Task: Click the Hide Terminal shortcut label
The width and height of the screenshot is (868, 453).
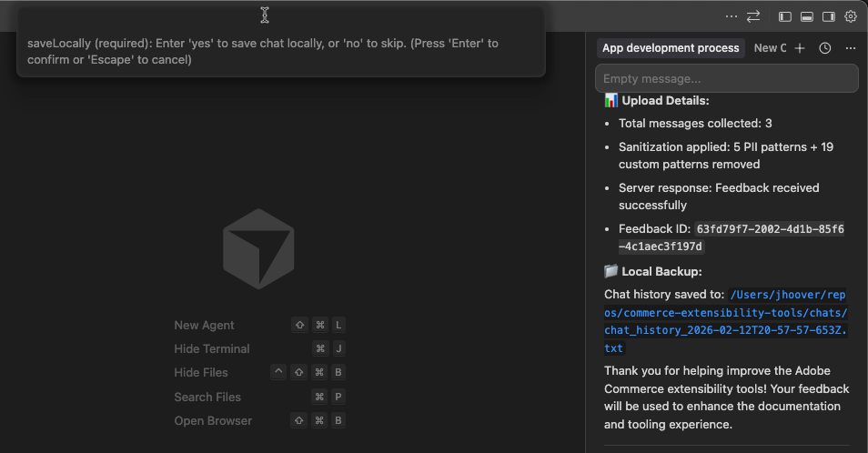Action: [x=211, y=348]
